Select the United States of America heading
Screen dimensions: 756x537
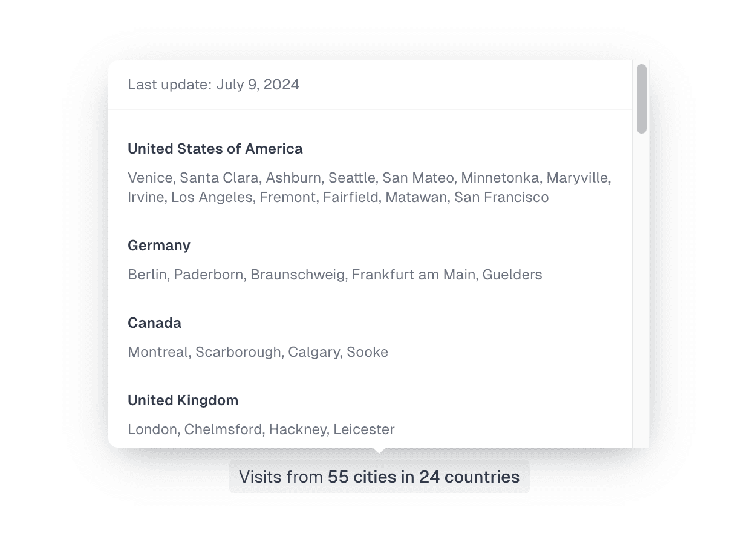coord(215,149)
